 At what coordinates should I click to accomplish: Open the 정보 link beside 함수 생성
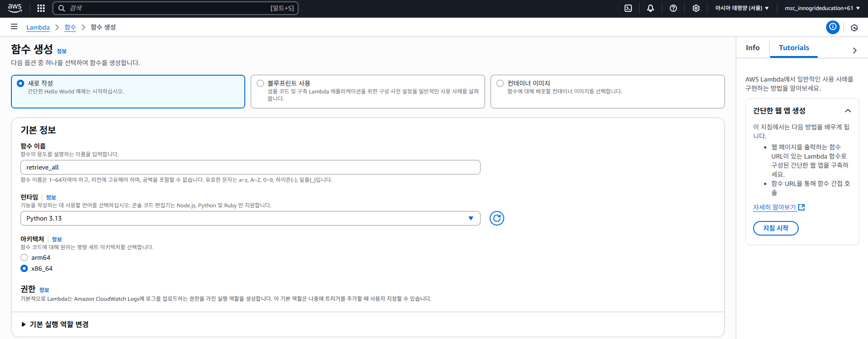coord(62,51)
